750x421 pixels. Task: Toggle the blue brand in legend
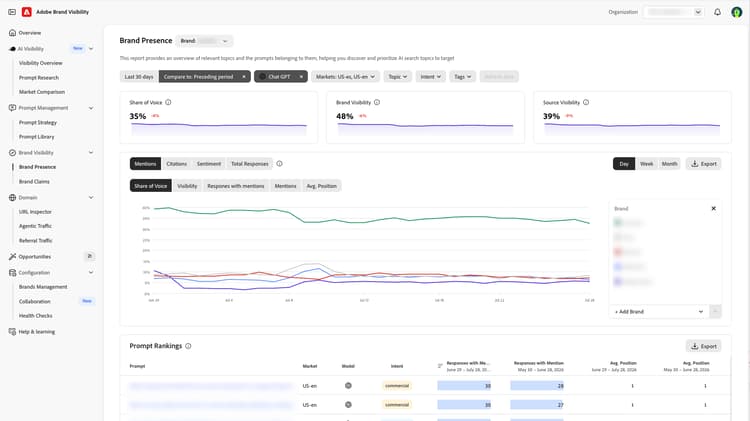pyautogui.click(x=618, y=266)
